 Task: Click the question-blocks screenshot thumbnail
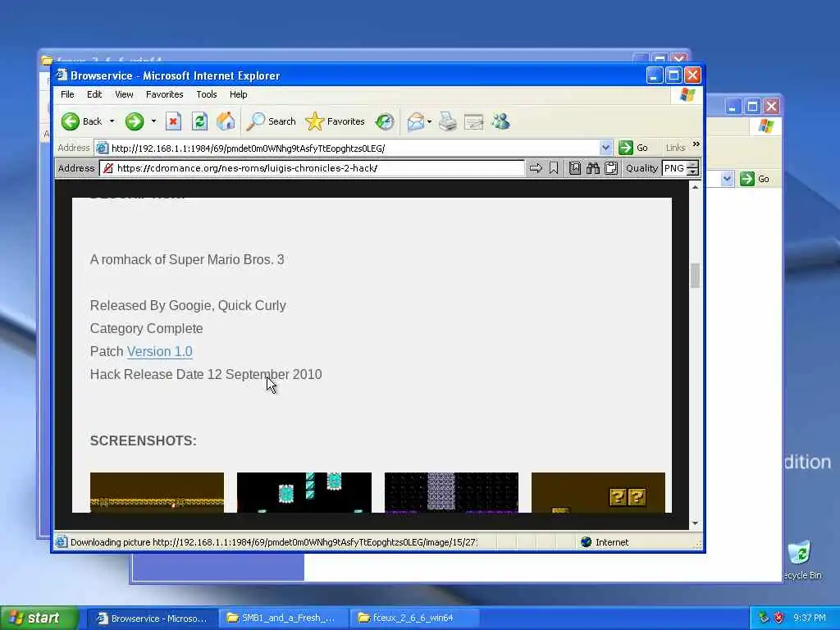(598, 492)
